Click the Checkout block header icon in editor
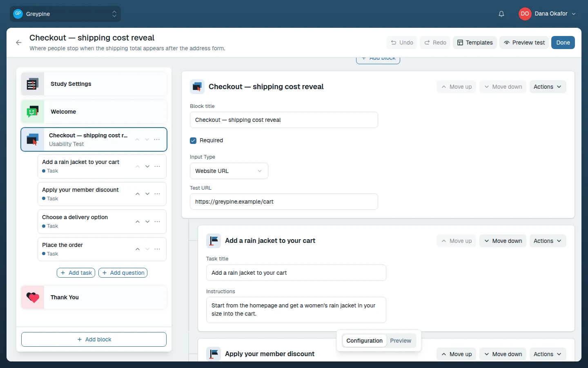 pos(197,87)
